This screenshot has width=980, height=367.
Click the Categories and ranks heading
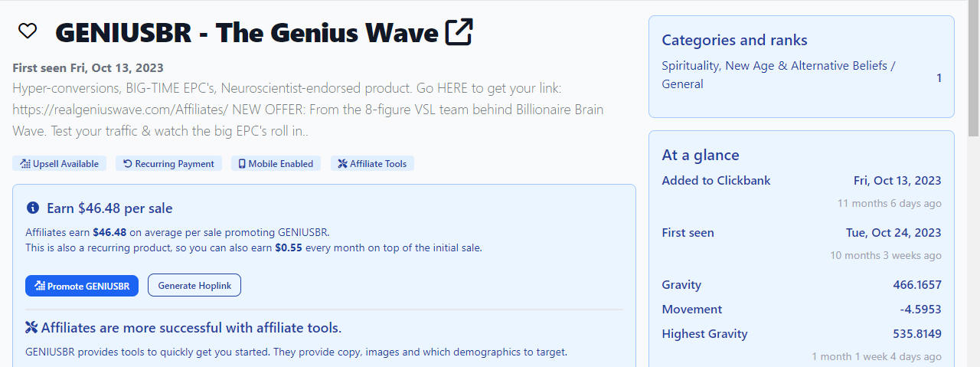click(x=734, y=41)
